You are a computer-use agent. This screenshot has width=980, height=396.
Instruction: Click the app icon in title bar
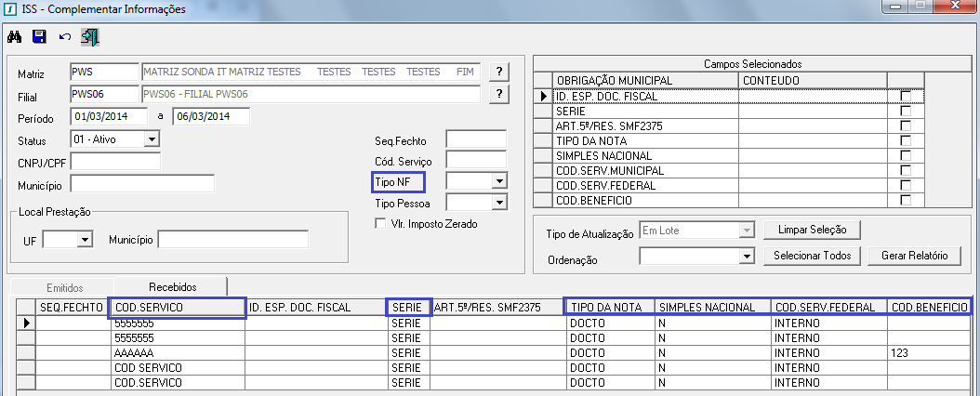(x=10, y=9)
